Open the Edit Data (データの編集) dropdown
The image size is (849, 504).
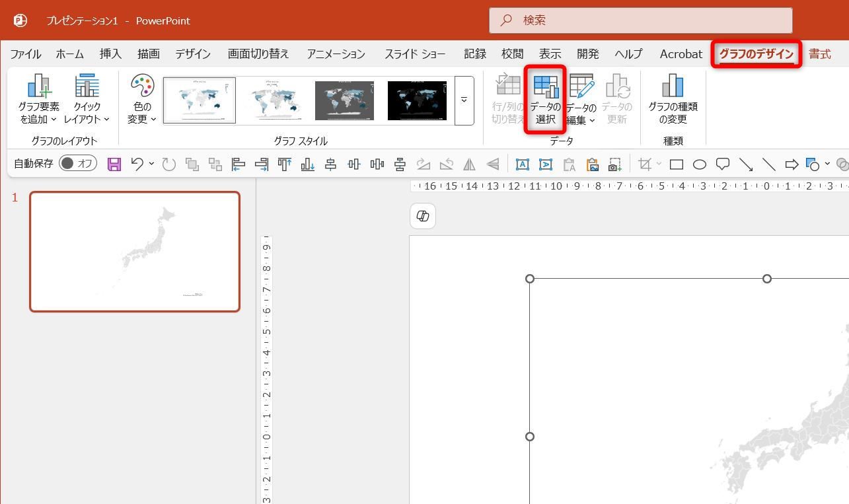point(581,100)
